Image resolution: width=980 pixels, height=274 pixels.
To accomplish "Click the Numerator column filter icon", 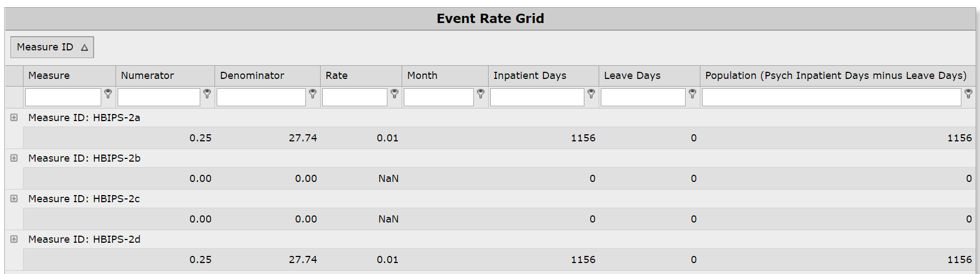I will [x=207, y=94].
